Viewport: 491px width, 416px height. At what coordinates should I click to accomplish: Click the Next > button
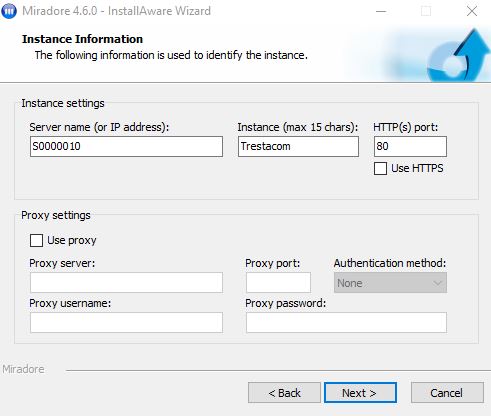(x=360, y=393)
